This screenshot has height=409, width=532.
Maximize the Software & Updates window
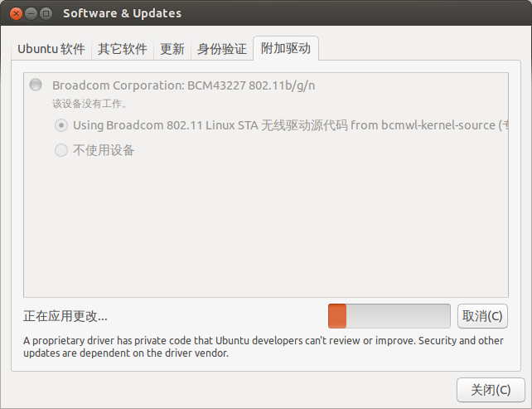[46, 13]
